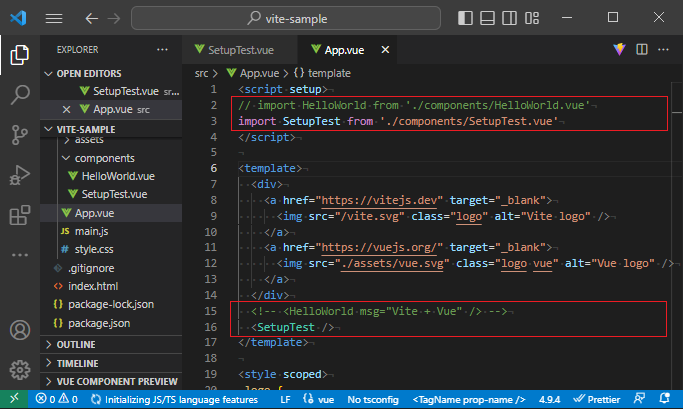
Task: Open Customize Layout icon
Action: coord(532,18)
